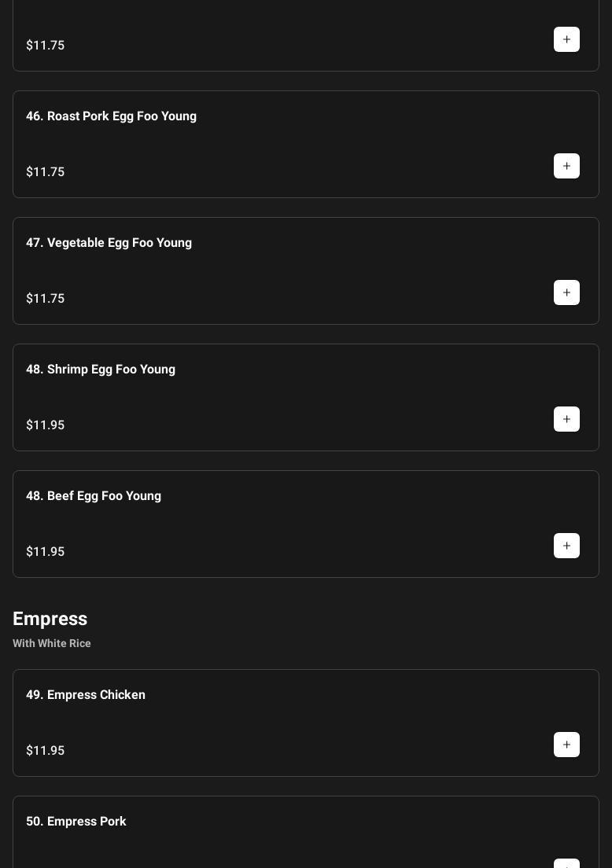The height and width of the screenshot is (868, 612).
Task: Click the $11.95 price of Empress Chicken
Action: point(46,750)
